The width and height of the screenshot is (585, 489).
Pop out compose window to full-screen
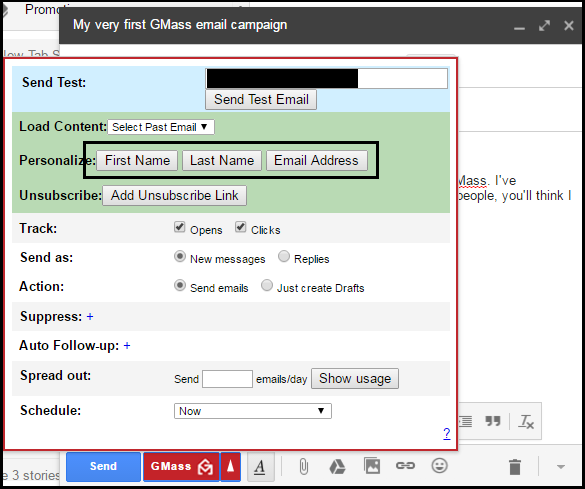point(544,26)
